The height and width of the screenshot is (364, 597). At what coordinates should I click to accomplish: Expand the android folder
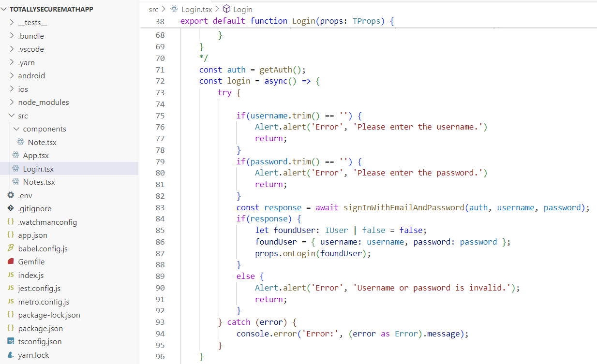12,76
